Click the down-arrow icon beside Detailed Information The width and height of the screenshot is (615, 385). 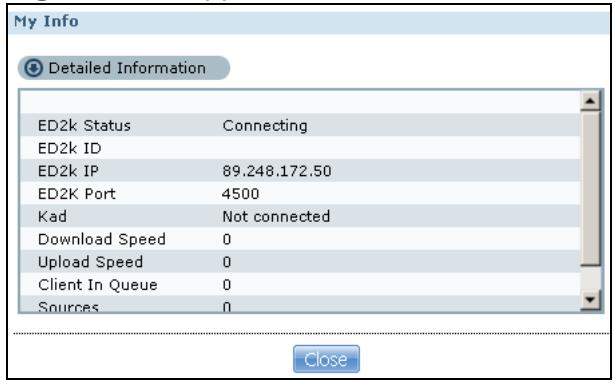(34, 68)
